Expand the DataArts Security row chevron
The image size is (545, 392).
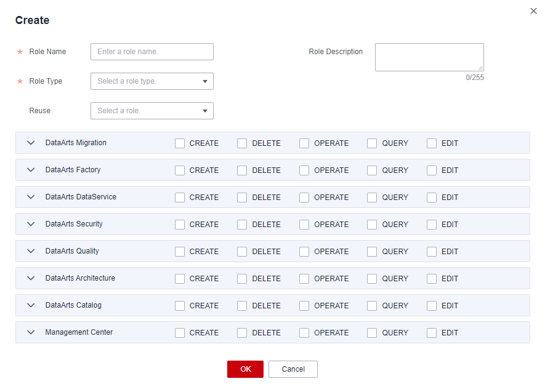(31, 224)
